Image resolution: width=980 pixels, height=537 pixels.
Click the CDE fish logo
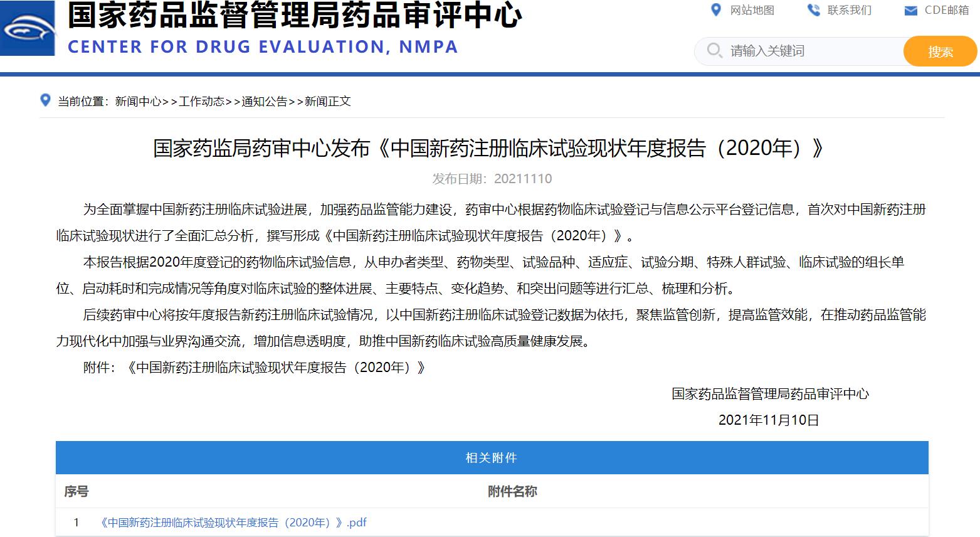(28, 28)
